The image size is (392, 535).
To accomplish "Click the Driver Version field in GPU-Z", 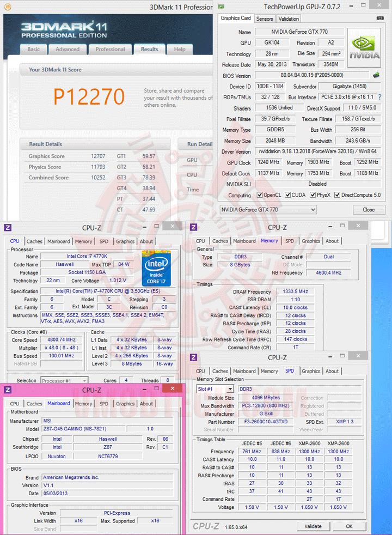I will click(x=318, y=151).
